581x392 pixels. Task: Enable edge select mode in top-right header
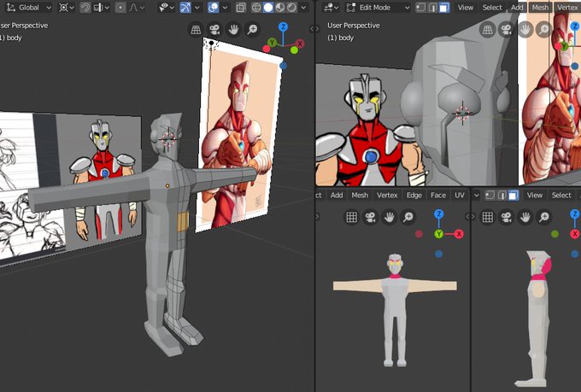pos(432,8)
